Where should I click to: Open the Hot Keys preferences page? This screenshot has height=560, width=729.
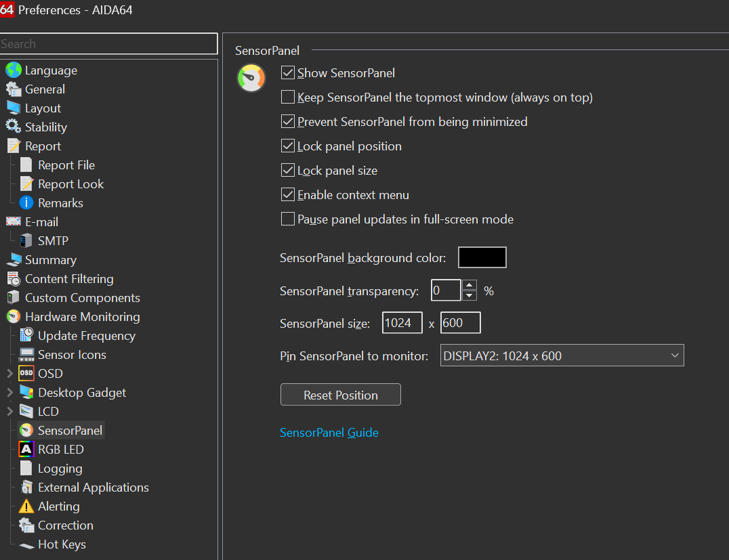(61, 544)
